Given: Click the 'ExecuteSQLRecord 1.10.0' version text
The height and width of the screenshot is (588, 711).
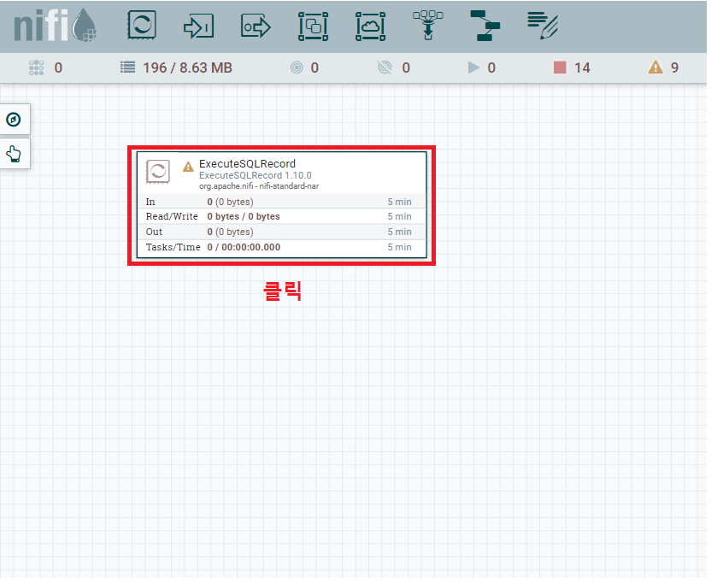Looking at the screenshot, I should (256, 175).
